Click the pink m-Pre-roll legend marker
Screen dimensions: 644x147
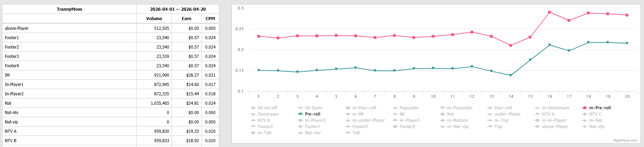585,108
